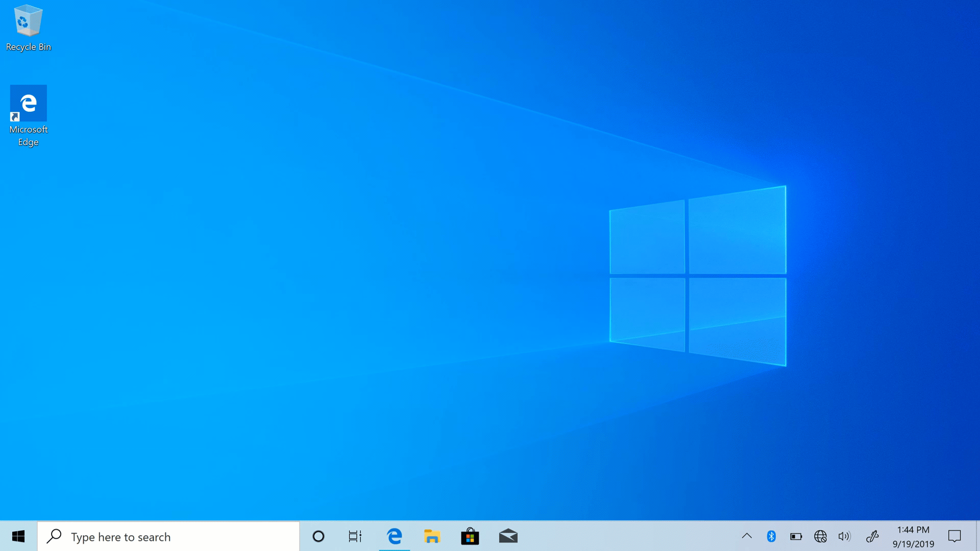Open taskbar jump list for Edge
The width and height of the screenshot is (980, 551).
[395, 536]
